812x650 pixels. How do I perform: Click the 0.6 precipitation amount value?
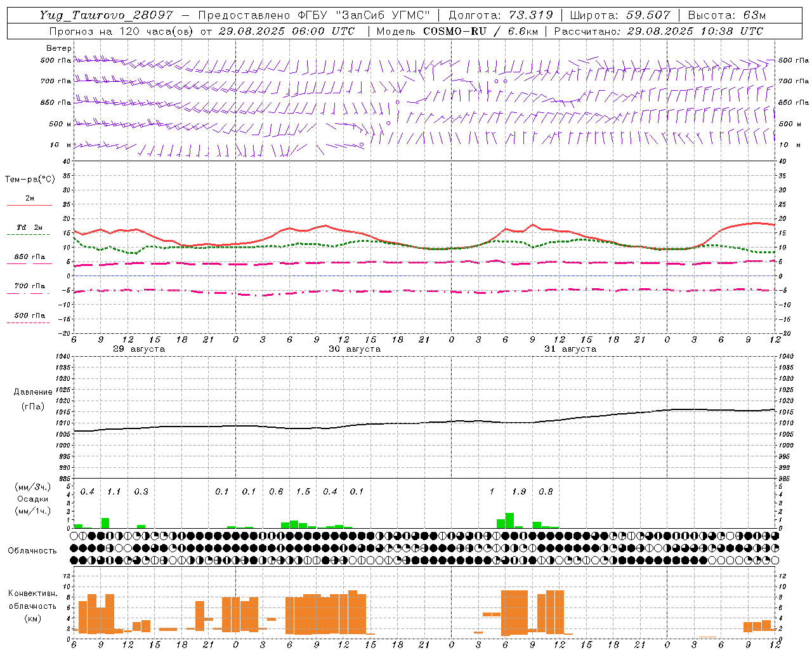(x=276, y=492)
